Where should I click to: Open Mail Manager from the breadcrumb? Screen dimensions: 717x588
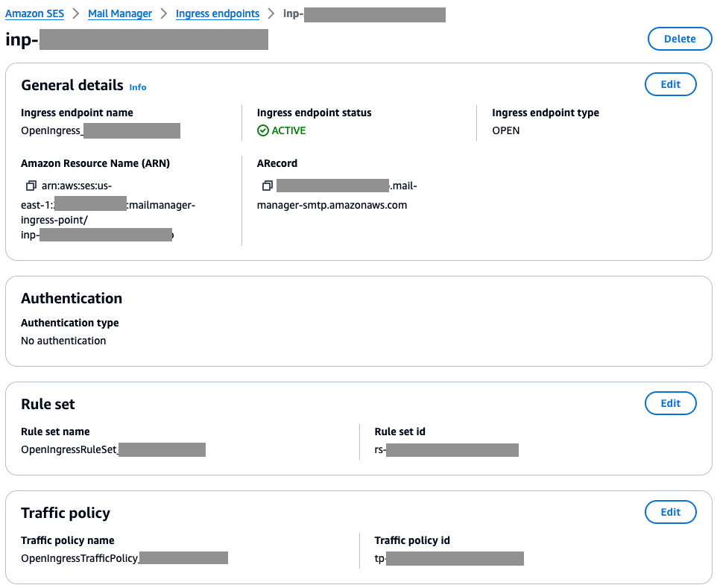click(x=119, y=13)
